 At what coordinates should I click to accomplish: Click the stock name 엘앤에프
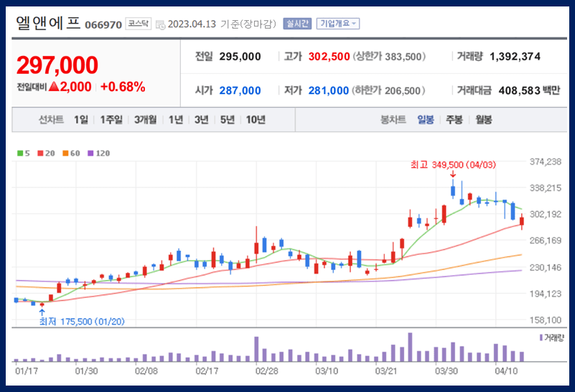click(48, 23)
